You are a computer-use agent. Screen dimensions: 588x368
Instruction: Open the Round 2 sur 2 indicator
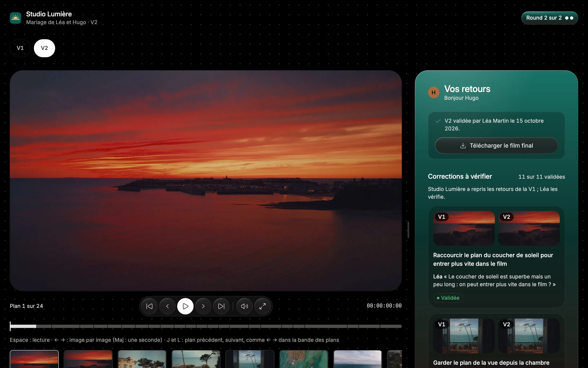click(550, 18)
